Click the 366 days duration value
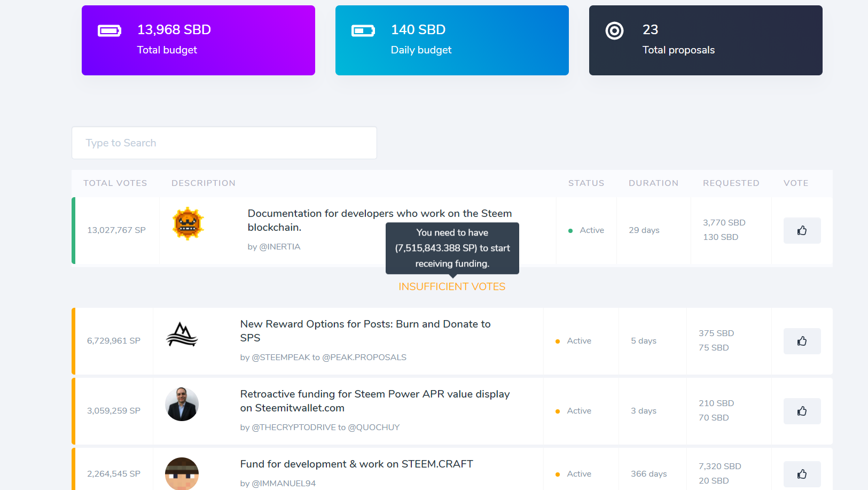 point(649,474)
